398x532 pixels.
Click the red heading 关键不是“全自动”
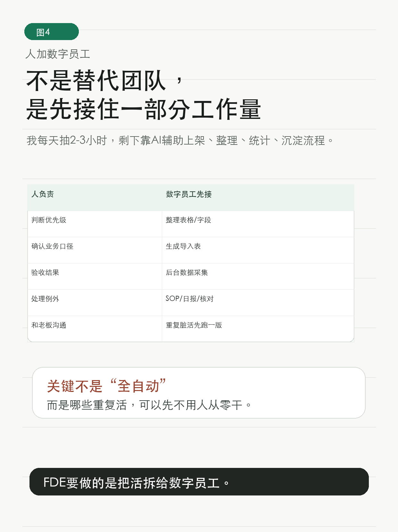coord(106,386)
